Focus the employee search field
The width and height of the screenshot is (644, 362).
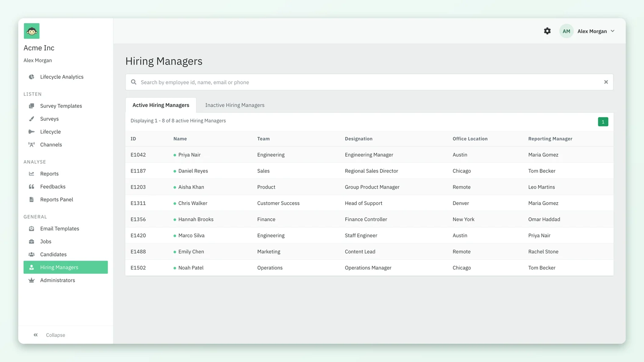click(x=369, y=82)
